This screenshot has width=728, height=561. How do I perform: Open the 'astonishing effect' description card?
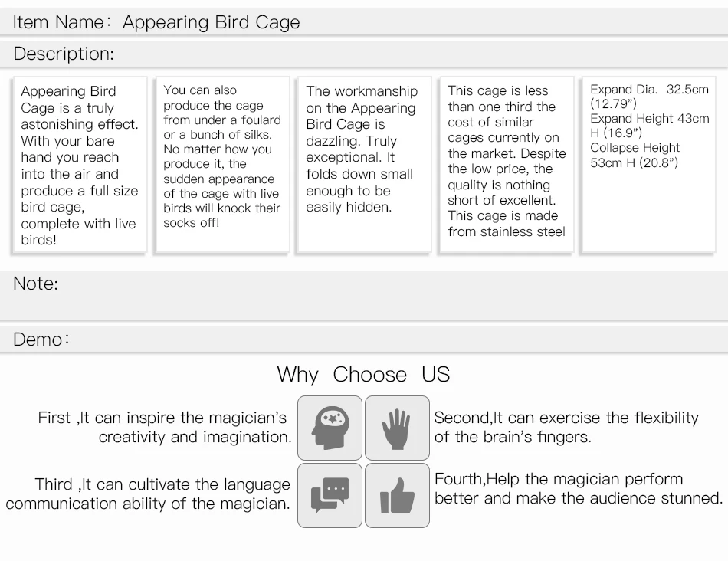(x=80, y=165)
